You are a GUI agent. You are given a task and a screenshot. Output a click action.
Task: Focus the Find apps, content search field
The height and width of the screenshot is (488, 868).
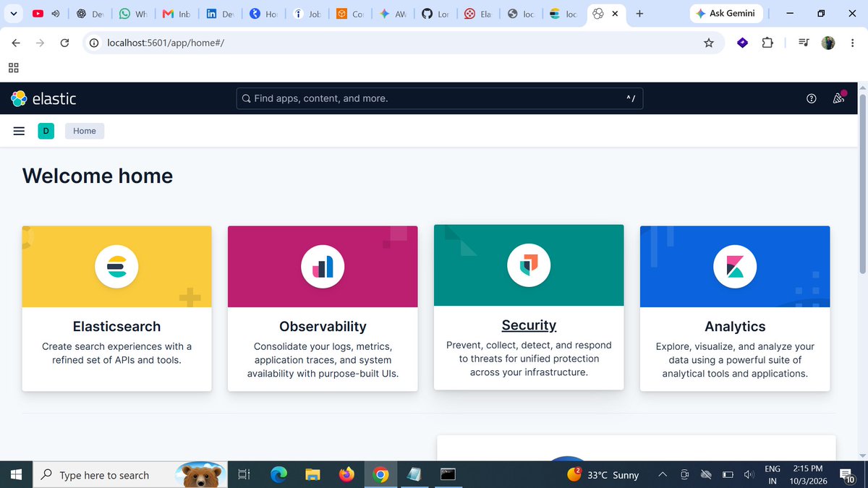click(x=439, y=98)
